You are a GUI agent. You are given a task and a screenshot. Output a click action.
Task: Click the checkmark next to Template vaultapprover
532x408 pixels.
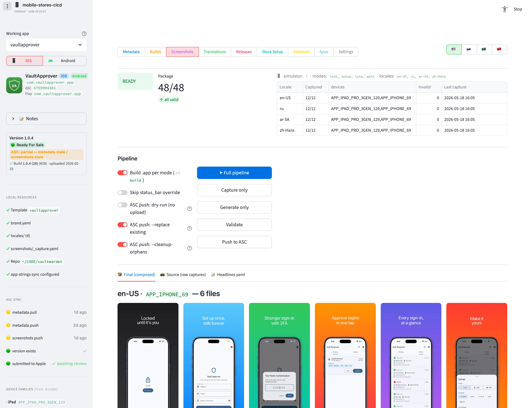[x=8, y=210]
